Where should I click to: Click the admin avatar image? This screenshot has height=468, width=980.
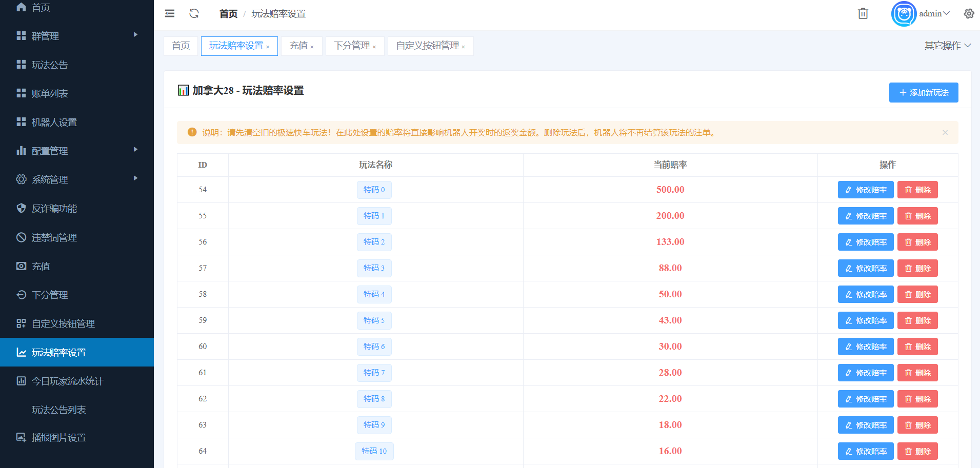point(904,14)
